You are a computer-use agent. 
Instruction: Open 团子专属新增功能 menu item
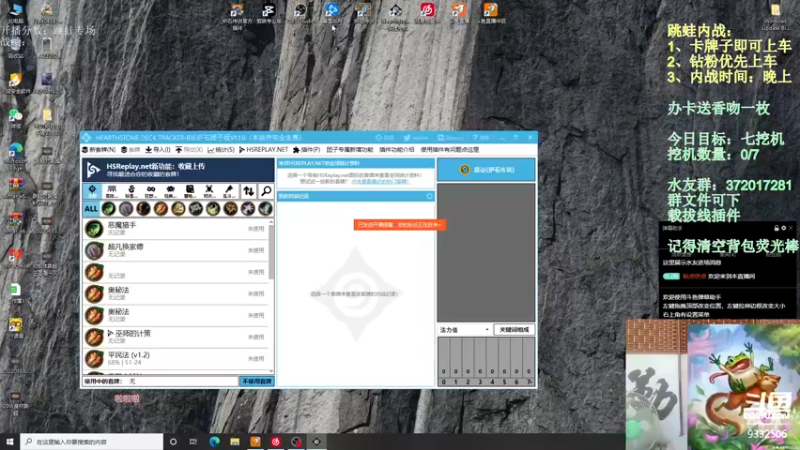coord(350,150)
